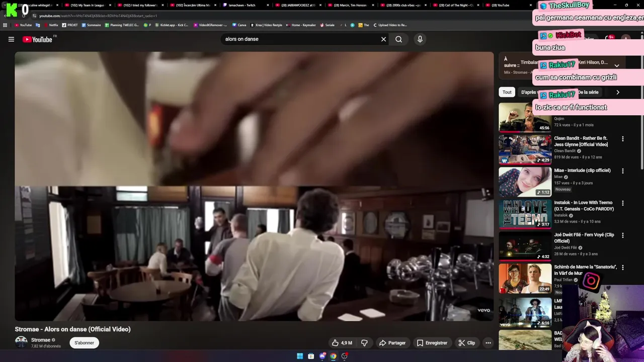Open Joé Dwèt Filé 4:32 thumbnail

525,246
